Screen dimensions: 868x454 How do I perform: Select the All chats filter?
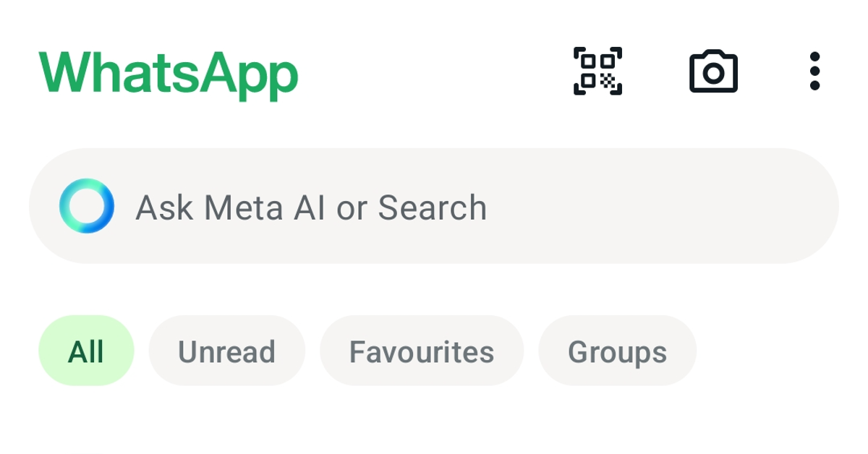[86, 351]
